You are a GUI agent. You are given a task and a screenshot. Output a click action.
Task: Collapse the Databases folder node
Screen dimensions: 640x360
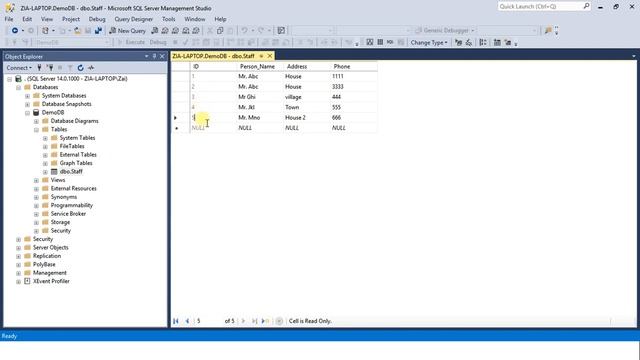click(x=18, y=87)
